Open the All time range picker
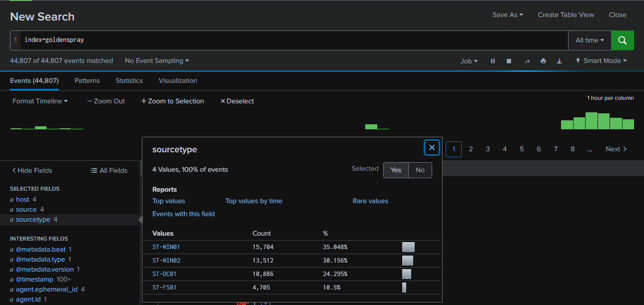This screenshot has width=644, height=305. [x=590, y=40]
